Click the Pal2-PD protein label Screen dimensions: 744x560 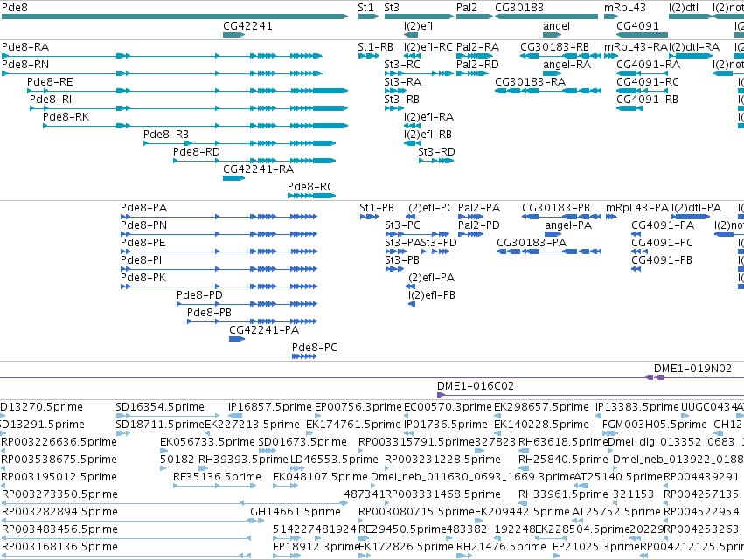479,225
